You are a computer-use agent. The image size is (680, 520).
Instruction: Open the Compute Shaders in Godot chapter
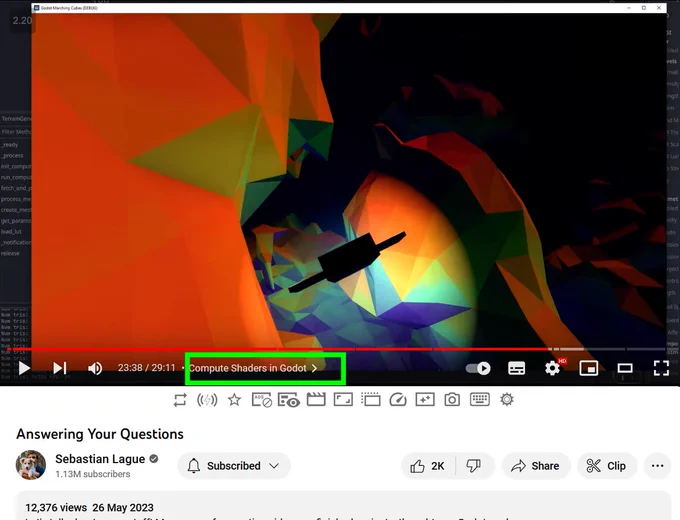[253, 368]
